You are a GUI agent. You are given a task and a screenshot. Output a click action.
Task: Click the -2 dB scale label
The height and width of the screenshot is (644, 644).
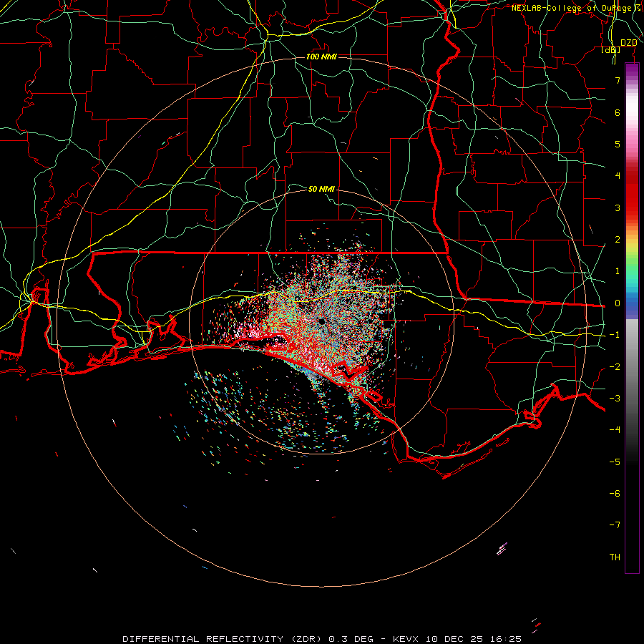[615, 367]
